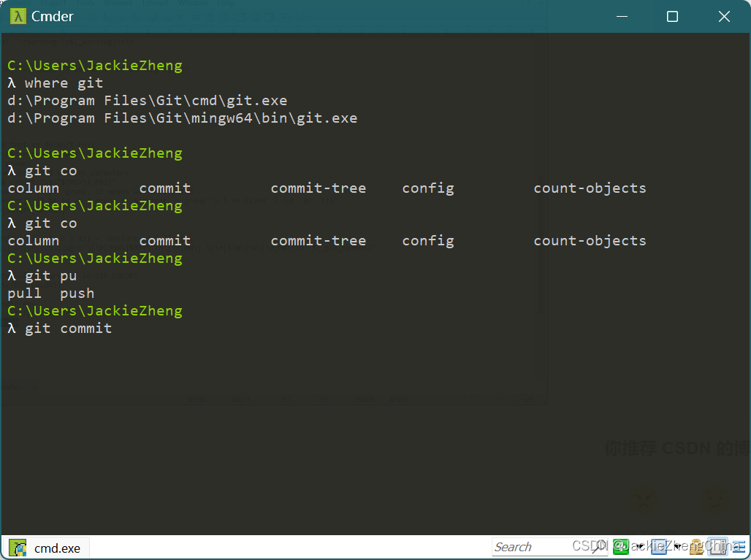
Task: Select the cmd.exe console tab
Action: 47,548
